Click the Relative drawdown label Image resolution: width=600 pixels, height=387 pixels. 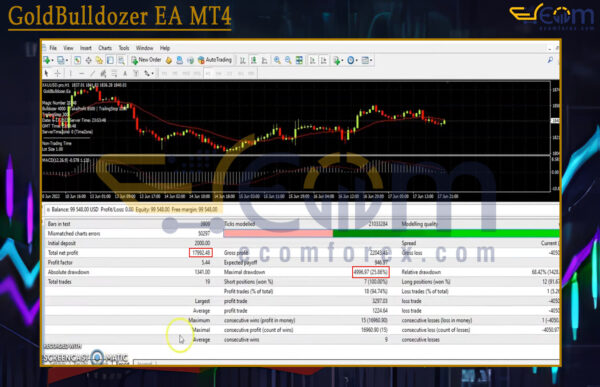[x=421, y=272]
